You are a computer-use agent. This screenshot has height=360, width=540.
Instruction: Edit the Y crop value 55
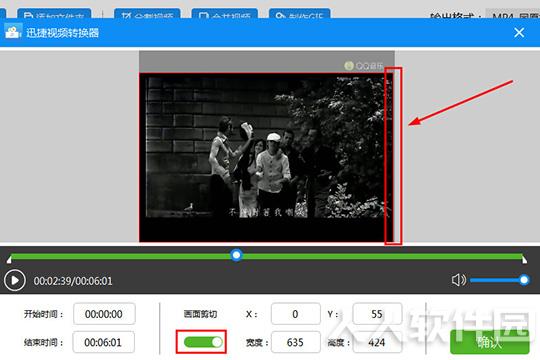click(377, 314)
